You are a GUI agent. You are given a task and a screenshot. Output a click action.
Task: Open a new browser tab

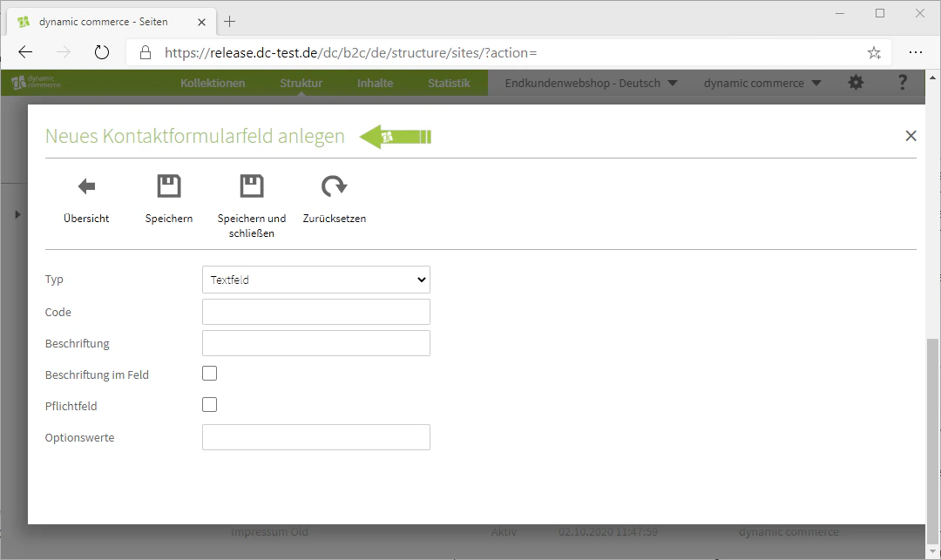[229, 22]
